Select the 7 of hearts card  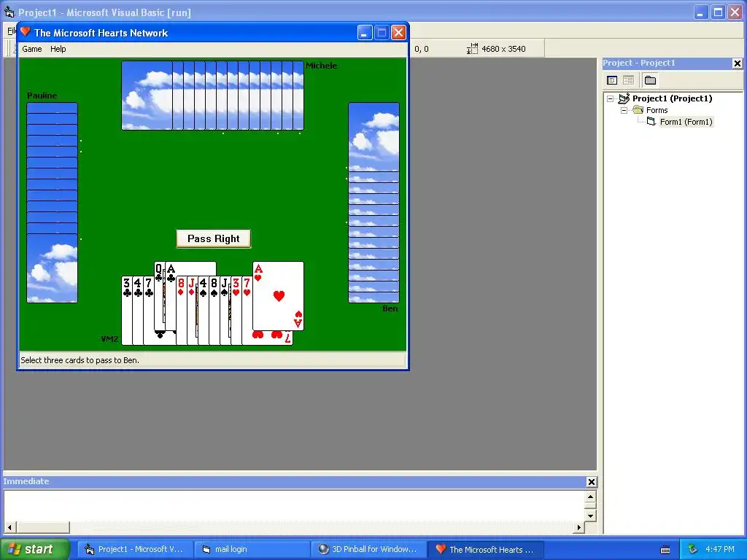tap(247, 309)
